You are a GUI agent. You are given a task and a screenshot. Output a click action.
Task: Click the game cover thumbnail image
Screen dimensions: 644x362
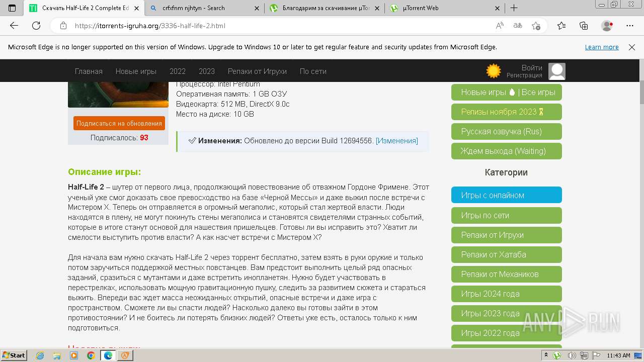click(x=118, y=95)
